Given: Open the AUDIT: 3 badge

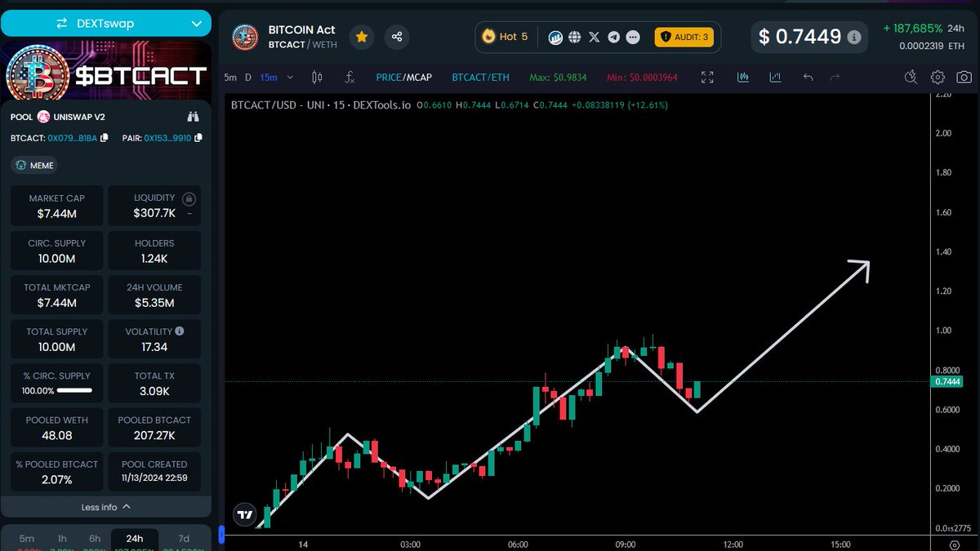Looking at the screenshot, I should [x=684, y=37].
